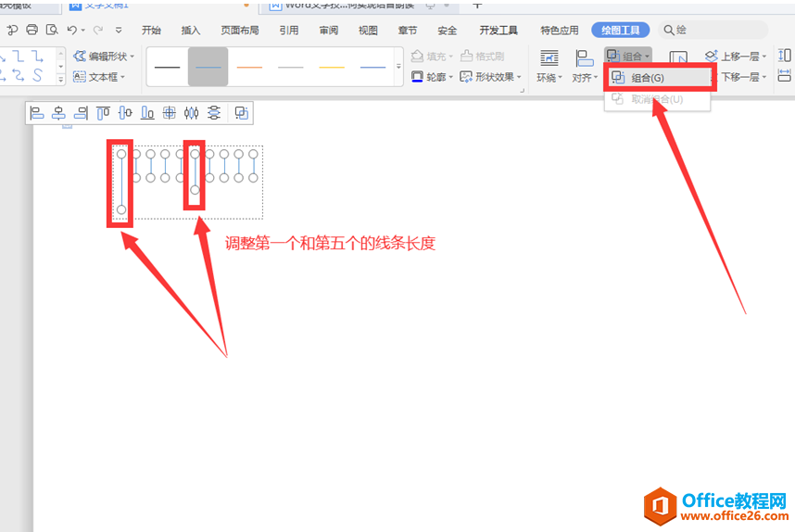Open Print Preview from quick access toolbar
795x532 pixels.
coord(52,30)
